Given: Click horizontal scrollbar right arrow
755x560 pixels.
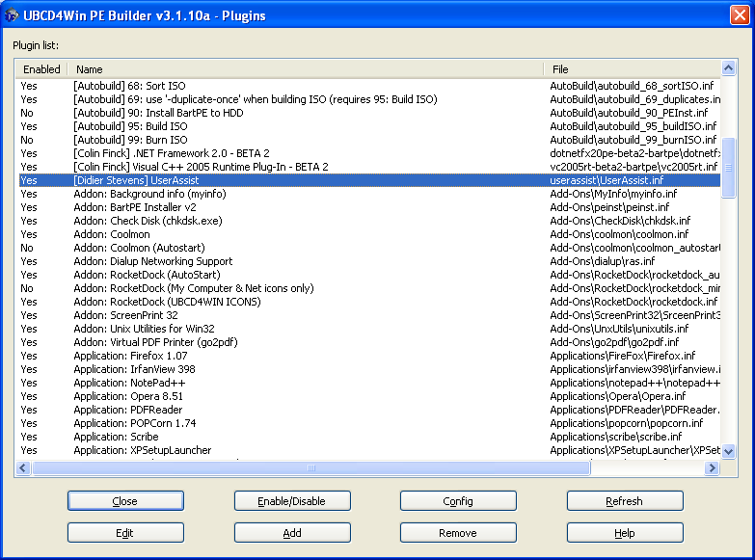Looking at the screenshot, I should coord(712,467).
